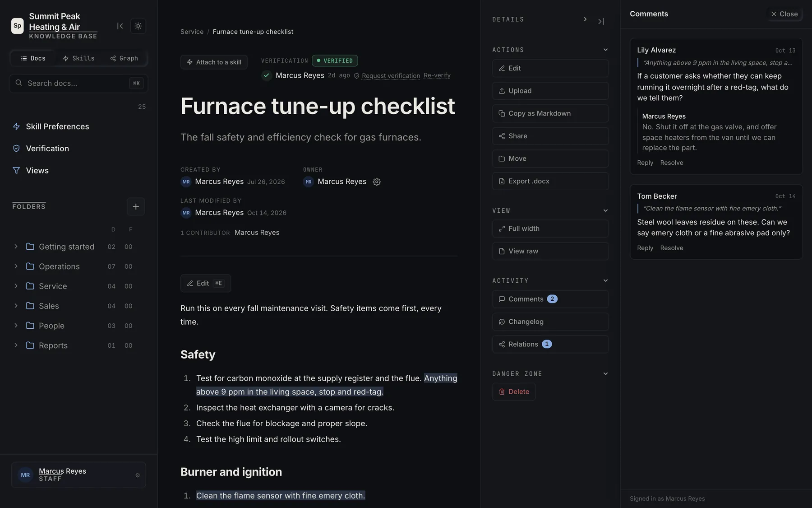Screen dimensions: 812x508
Task: Copy the document as Markdown
Action: 550,113
